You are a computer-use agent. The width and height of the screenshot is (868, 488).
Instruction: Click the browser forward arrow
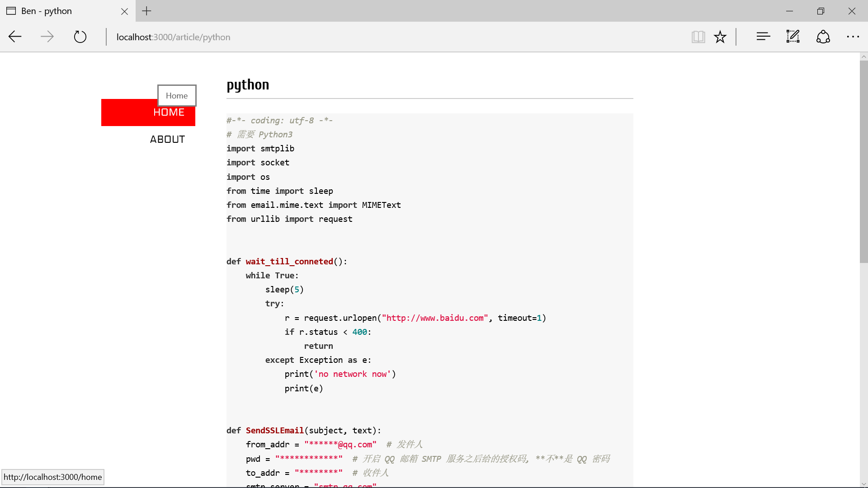tap(47, 37)
